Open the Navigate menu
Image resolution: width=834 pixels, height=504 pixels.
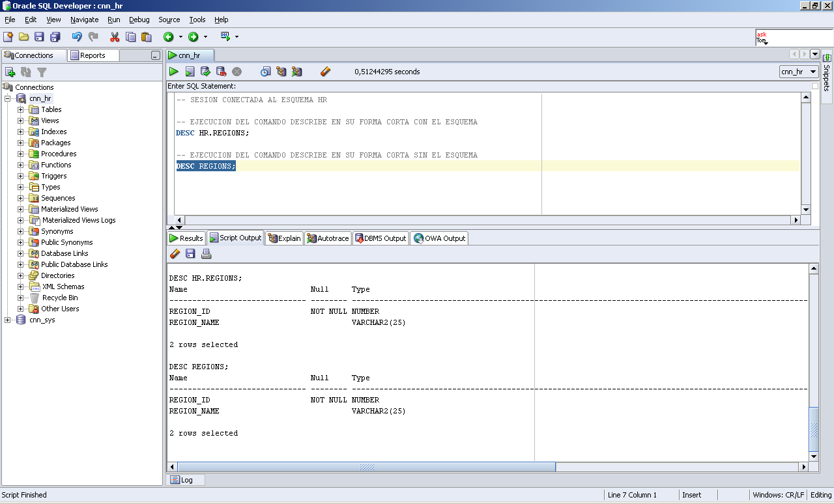(84, 20)
